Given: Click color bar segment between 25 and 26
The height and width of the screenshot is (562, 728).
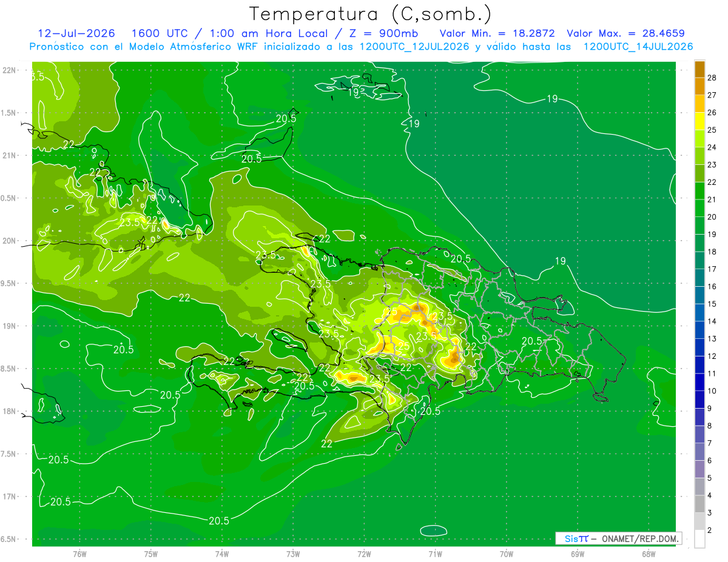Looking at the screenshot, I should point(699,121).
